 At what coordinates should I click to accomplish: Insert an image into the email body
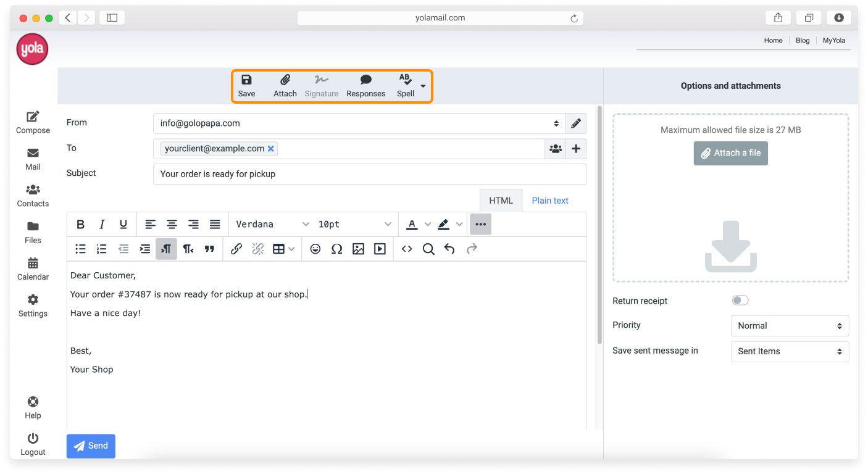358,249
